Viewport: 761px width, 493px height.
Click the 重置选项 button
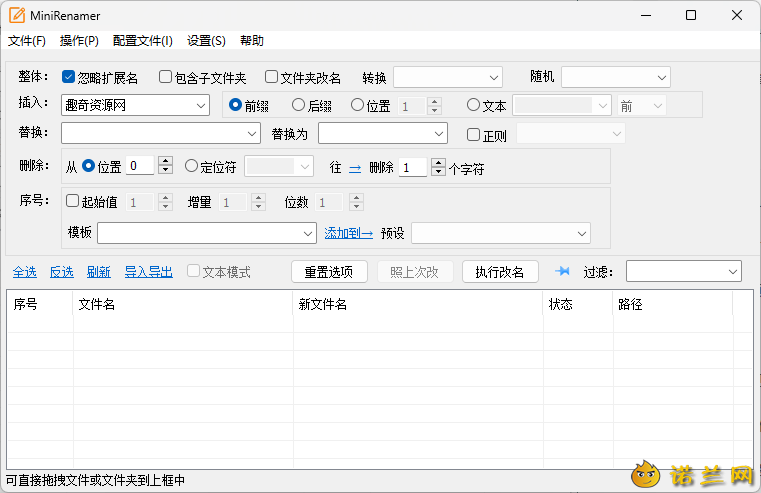(x=329, y=272)
